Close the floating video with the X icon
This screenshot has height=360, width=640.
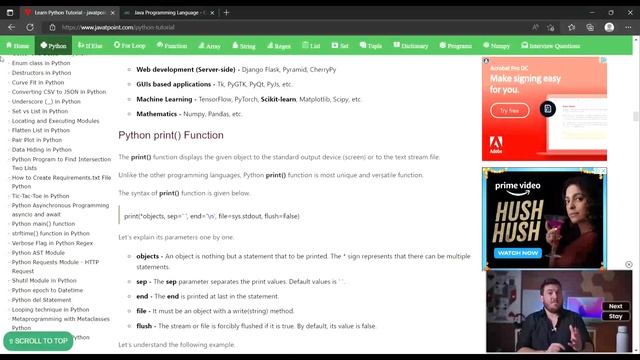coord(629,264)
